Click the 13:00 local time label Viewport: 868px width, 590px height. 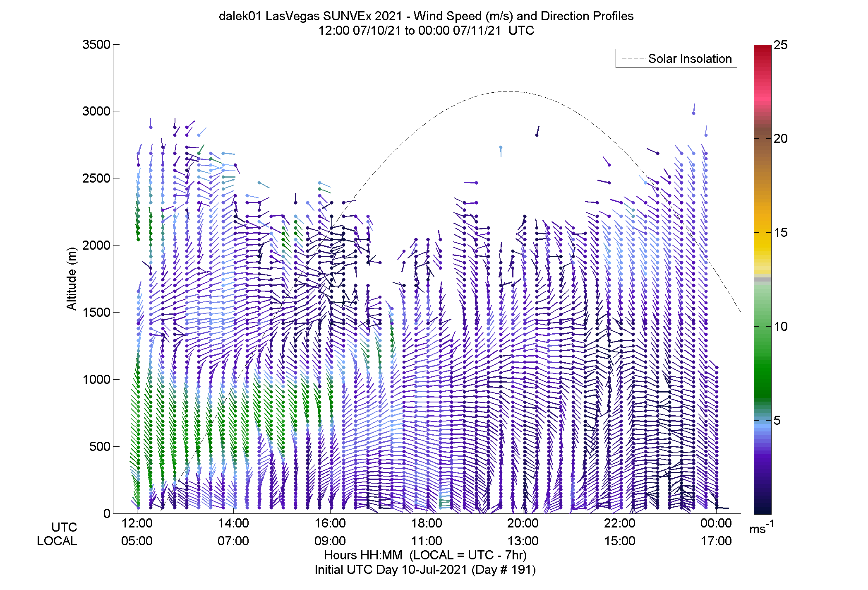click(x=523, y=541)
